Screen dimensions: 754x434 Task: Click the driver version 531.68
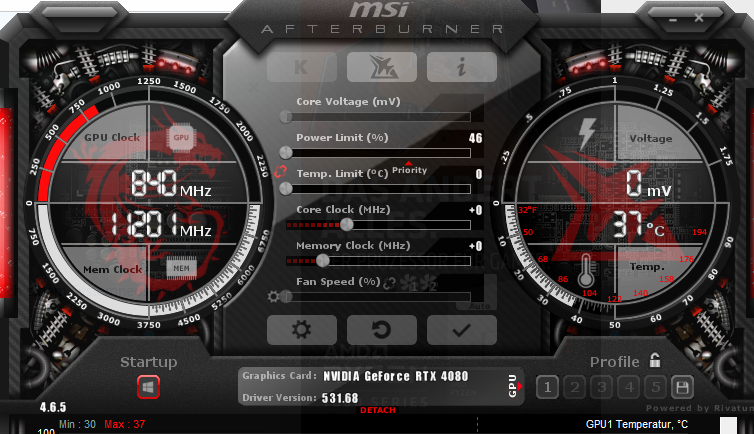(340, 398)
